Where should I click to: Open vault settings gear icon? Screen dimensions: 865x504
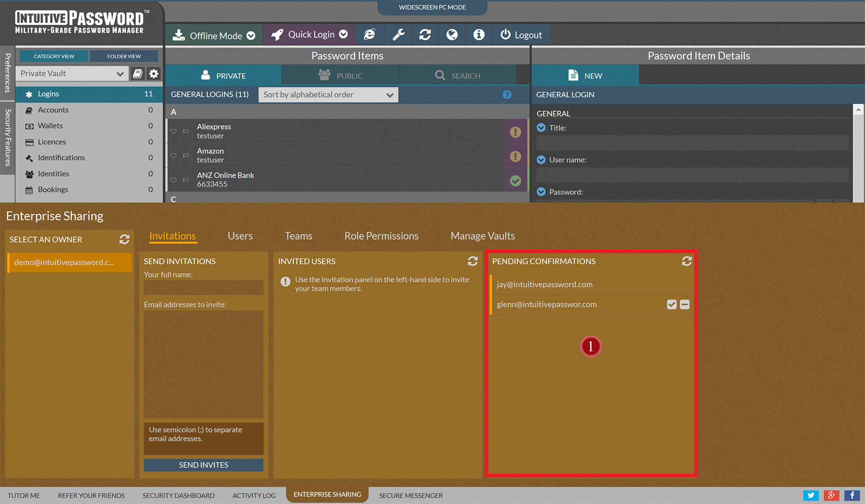point(154,73)
